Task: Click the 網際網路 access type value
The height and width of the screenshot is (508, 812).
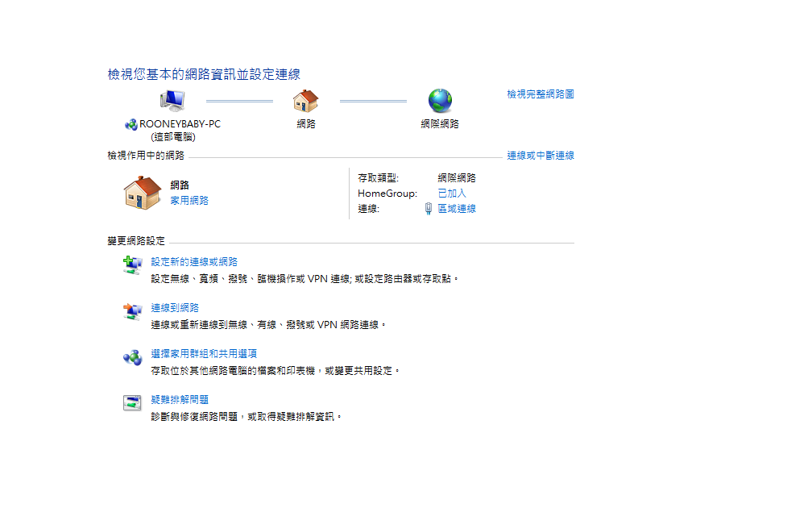Action: tap(456, 178)
